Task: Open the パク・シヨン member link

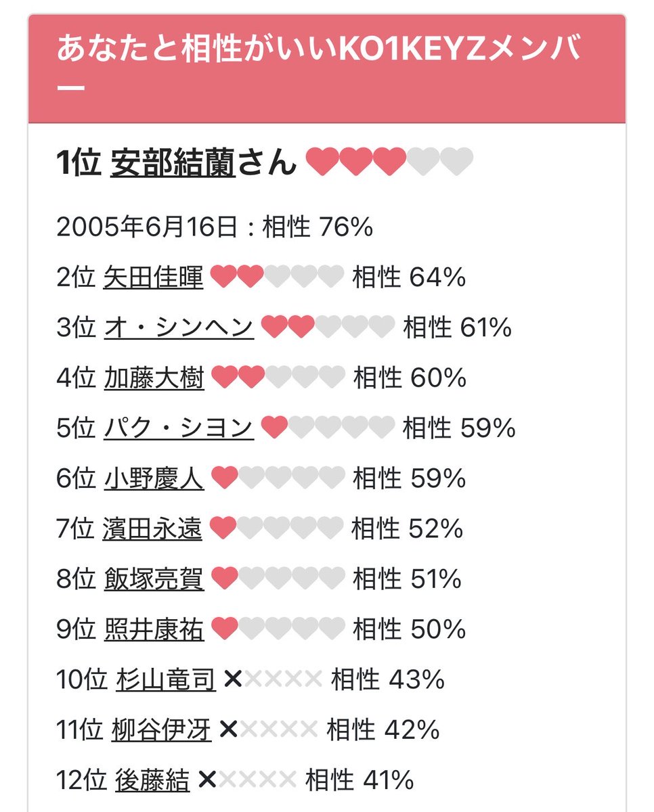Action: click(179, 428)
